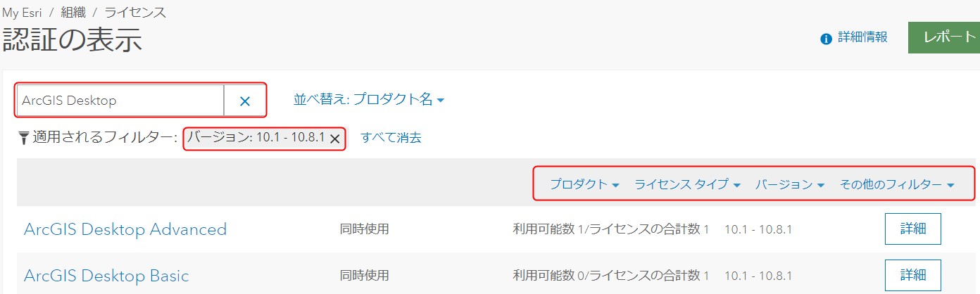Open the 並べ替え: プロダクト名 sort menu
The image size is (980, 294).
pos(369,100)
